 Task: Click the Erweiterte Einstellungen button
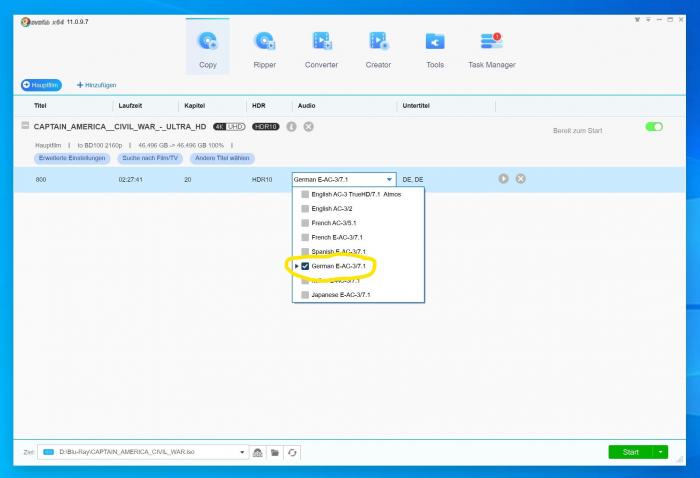tap(72, 158)
